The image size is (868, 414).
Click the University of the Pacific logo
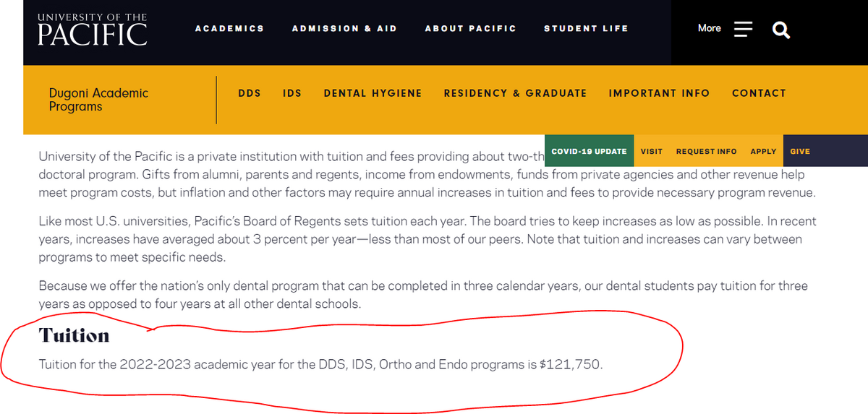92,29
